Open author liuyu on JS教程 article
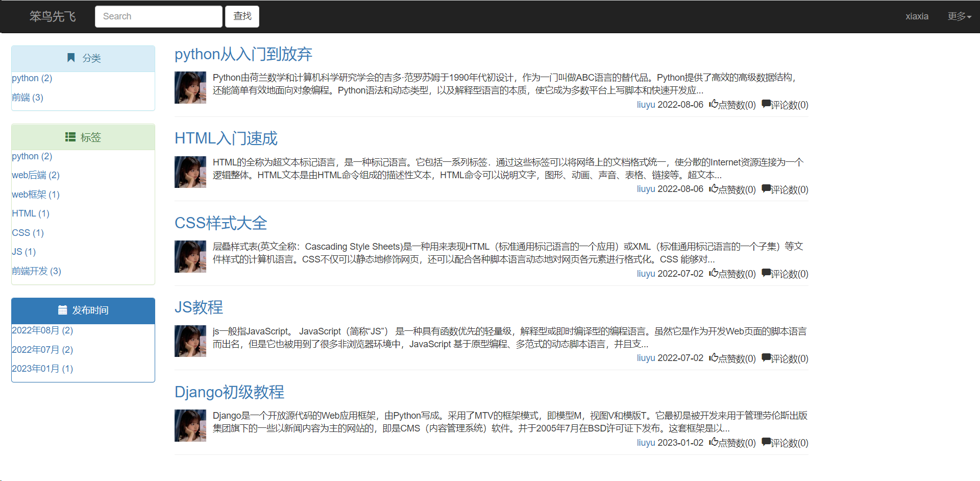Viewport: 980px width, 481px height. (x=646, y=358)
